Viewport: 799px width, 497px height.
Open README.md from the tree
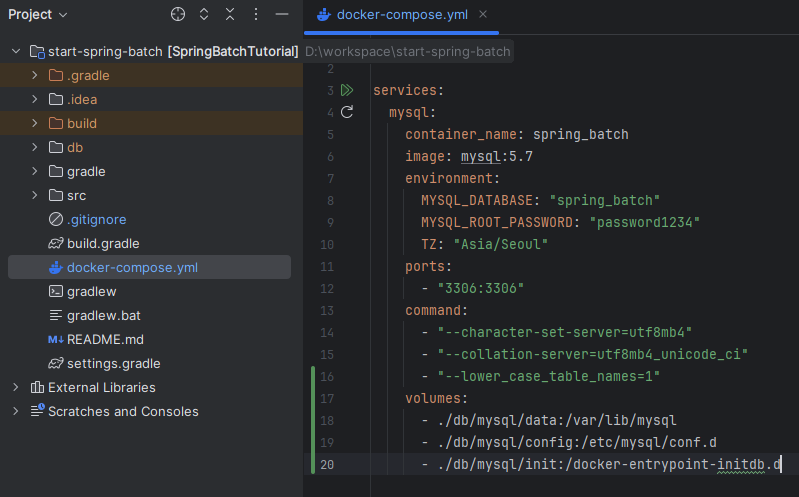tap(105, 339)
